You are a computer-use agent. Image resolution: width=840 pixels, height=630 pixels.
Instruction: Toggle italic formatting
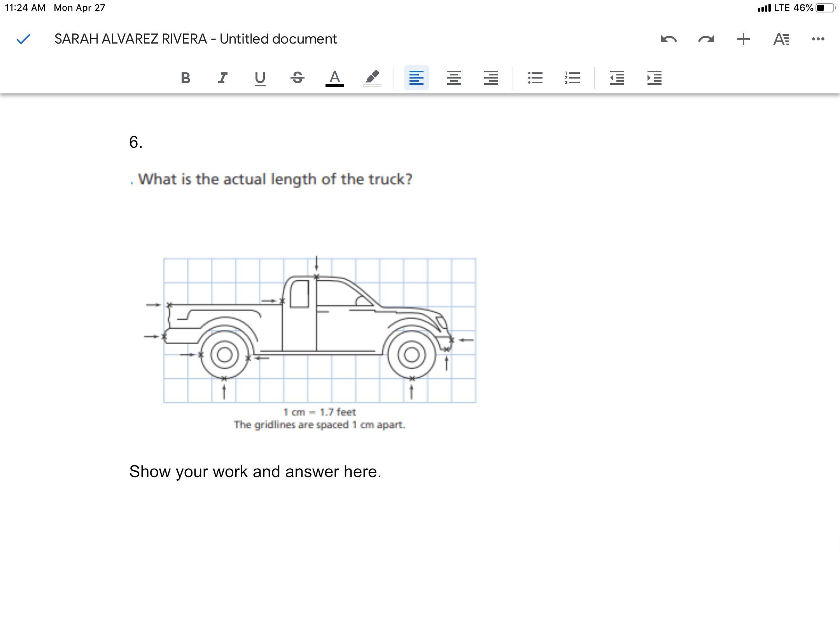point(222,78)
